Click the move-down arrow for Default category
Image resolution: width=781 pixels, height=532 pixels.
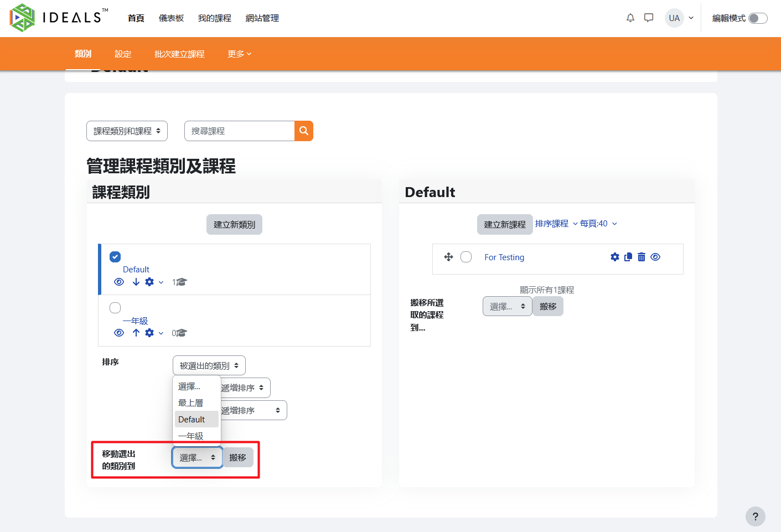pos(136,282)
